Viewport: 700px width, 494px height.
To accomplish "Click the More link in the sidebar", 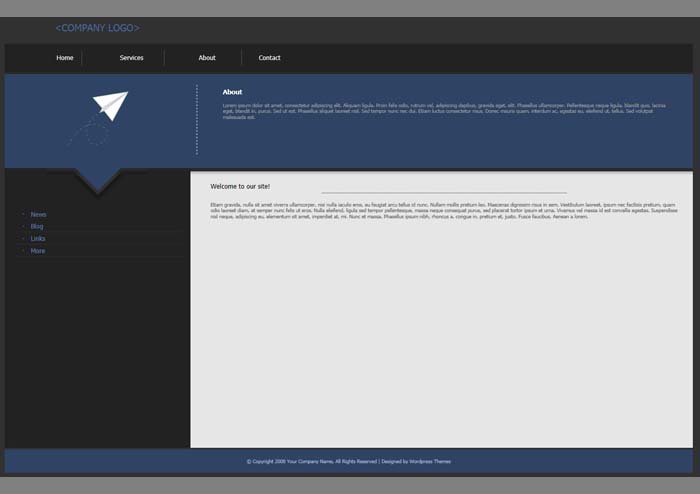I will tap(38, 251).
